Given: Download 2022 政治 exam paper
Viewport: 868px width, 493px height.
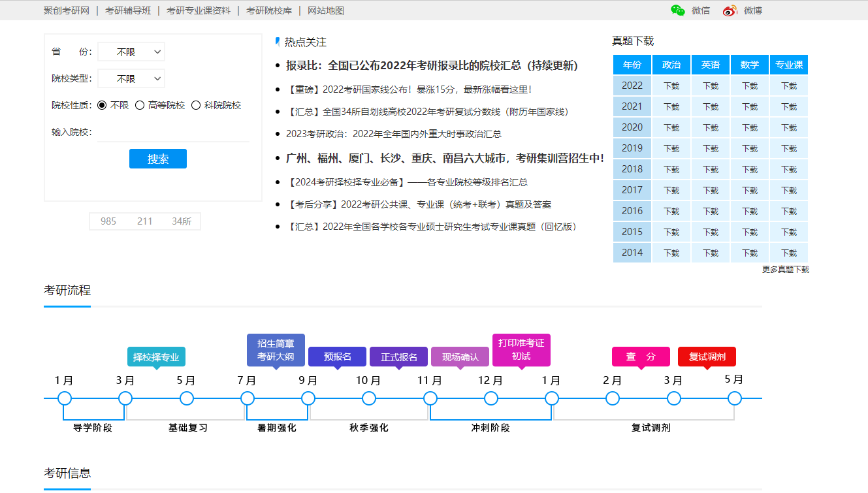Looking at the screenshot, I should [x=671, y=86].
